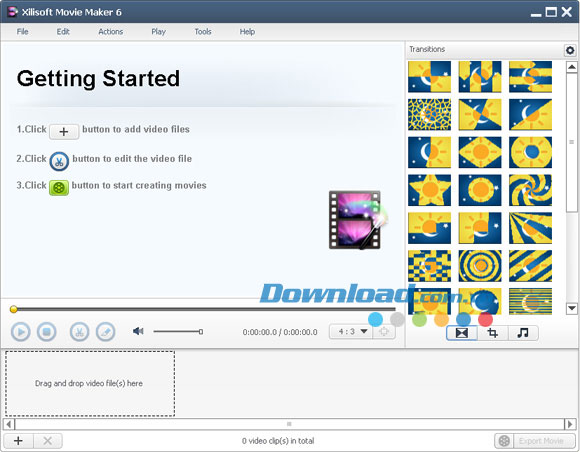
Task: Click the scissors icon in step 2
Action: point(59,161)
